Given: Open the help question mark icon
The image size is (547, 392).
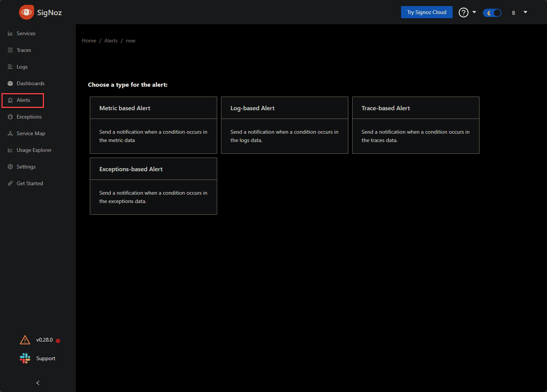Looking at the screenshot, I should point(463,12).
